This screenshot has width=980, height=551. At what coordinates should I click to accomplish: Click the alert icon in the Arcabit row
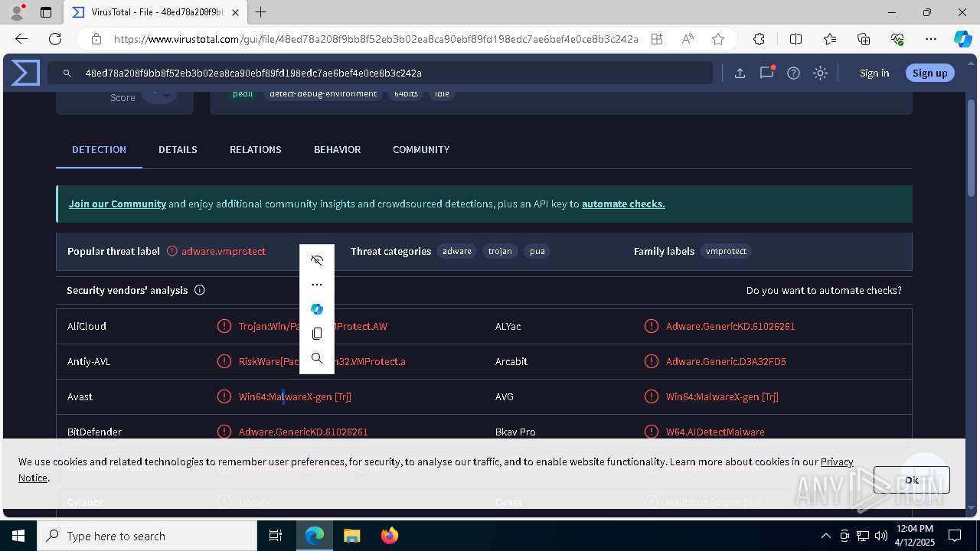[652, 361]
